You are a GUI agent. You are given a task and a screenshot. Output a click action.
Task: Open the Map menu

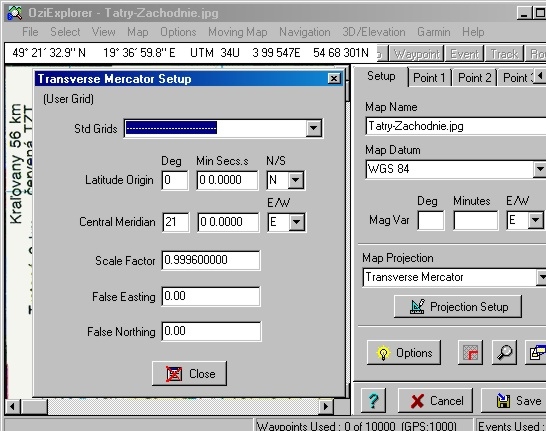(x=138, y=32)
